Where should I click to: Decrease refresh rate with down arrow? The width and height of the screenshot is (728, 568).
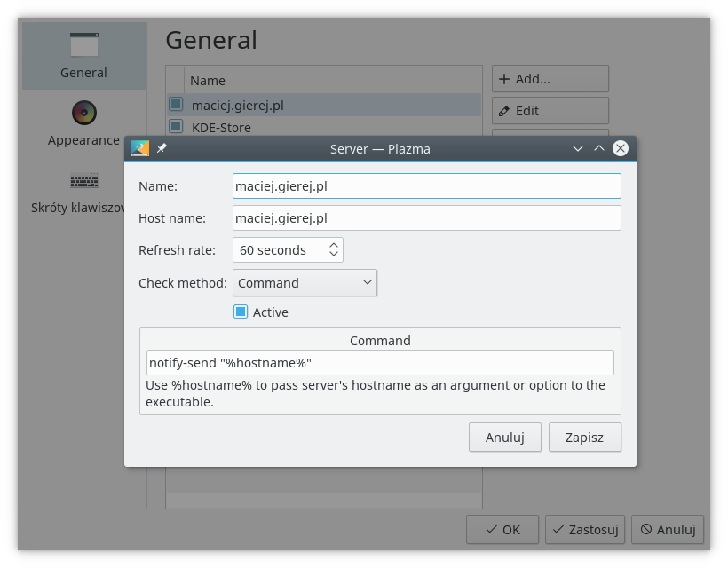coord(333,255)
